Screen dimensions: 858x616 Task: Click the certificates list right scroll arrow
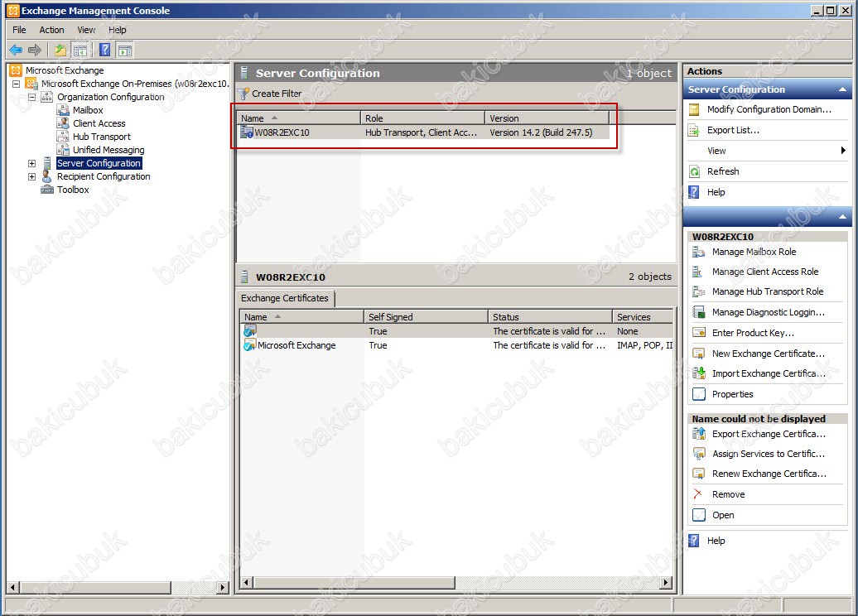coord(666,583)
